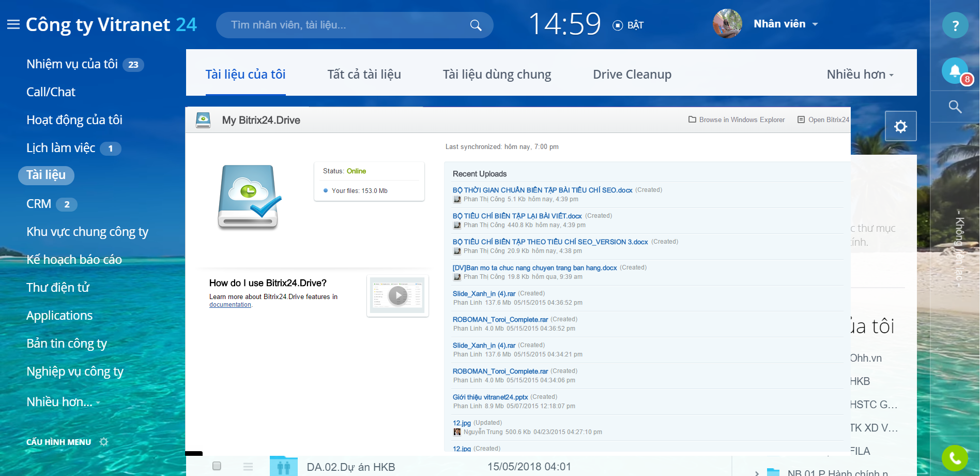Open the 12.jpg (Updated) file link
The width and height of the screenshot is (980, 476).
pyautogui.click(x=462, y=423)
